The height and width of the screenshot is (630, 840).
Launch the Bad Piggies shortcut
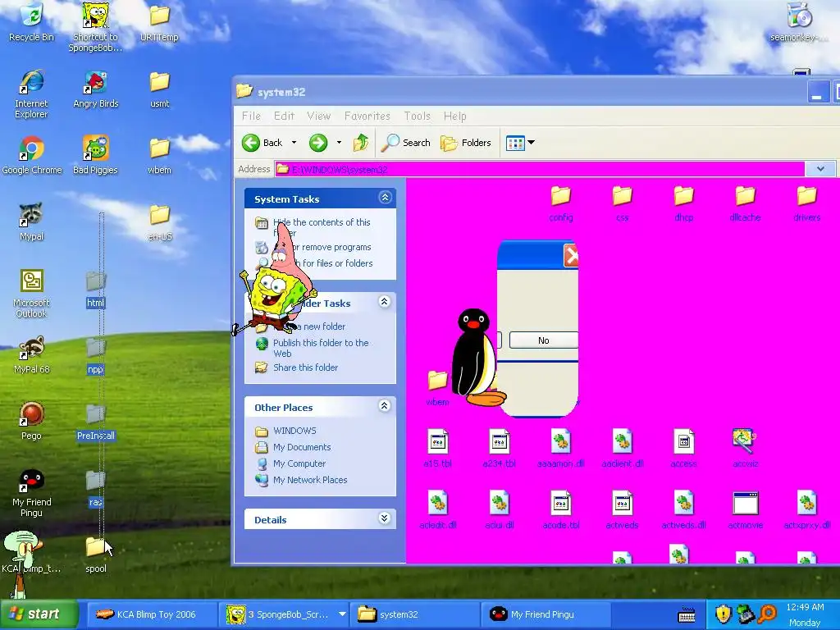[95, 155]
